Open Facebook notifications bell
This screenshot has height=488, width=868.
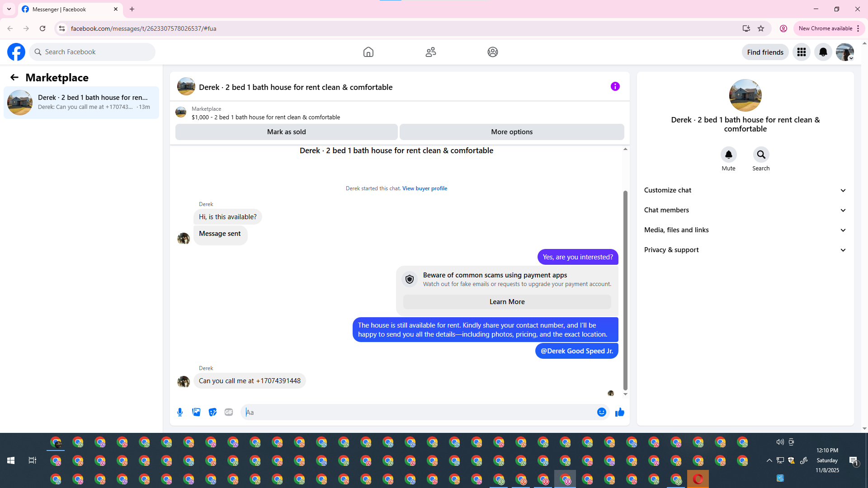click(823, 52)
